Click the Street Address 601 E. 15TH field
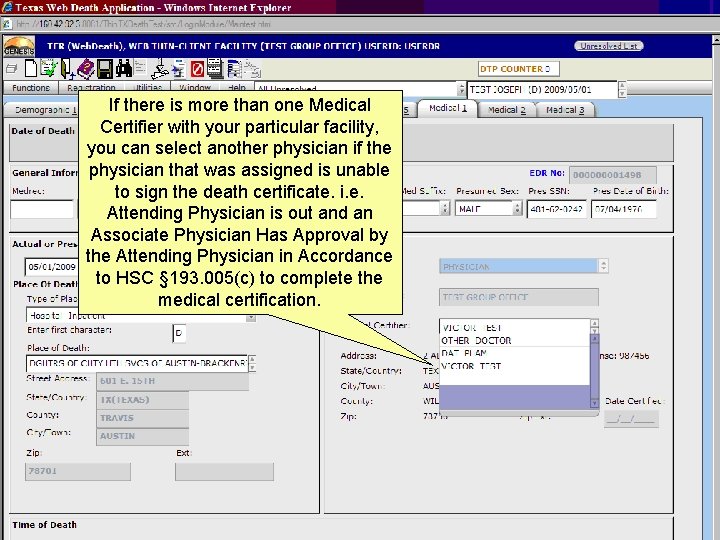The width and height of the screenshot is (720, 540). point(173,381)
